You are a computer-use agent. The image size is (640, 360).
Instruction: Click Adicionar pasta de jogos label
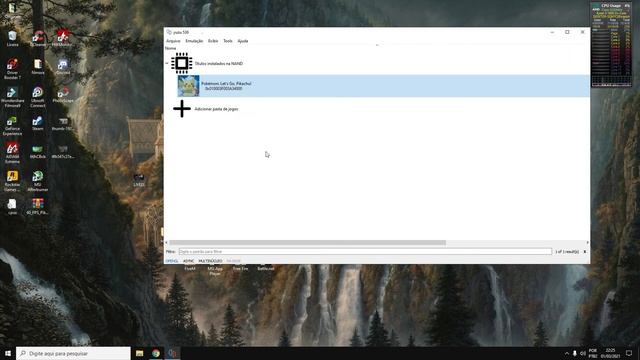pos(216,109)
